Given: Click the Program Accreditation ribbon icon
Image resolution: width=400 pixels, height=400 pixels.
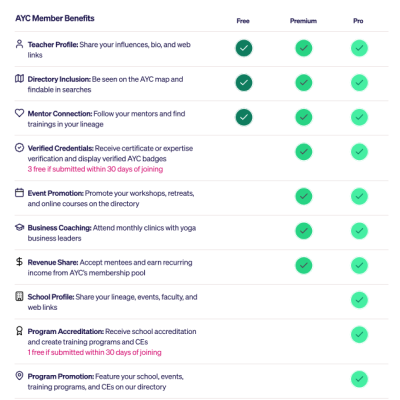Looking at the screenshot, I should click(x=19, y=331).
